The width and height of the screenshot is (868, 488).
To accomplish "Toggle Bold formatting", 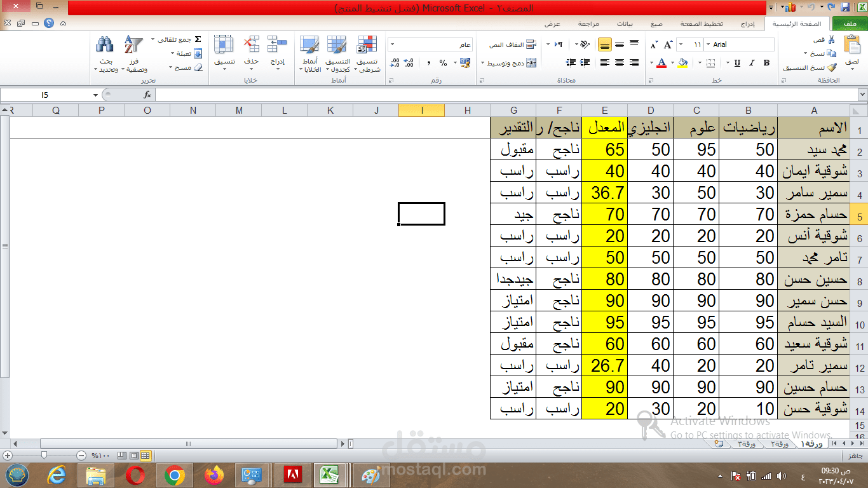I will [x=767, y=63].
